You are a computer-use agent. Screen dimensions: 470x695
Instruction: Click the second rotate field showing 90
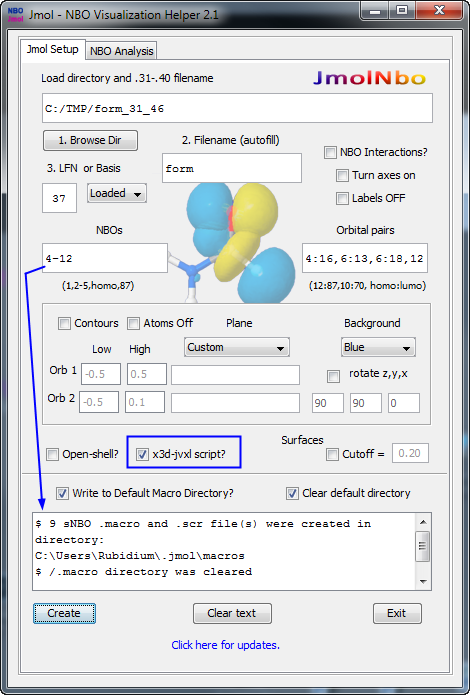coord(366,403)
